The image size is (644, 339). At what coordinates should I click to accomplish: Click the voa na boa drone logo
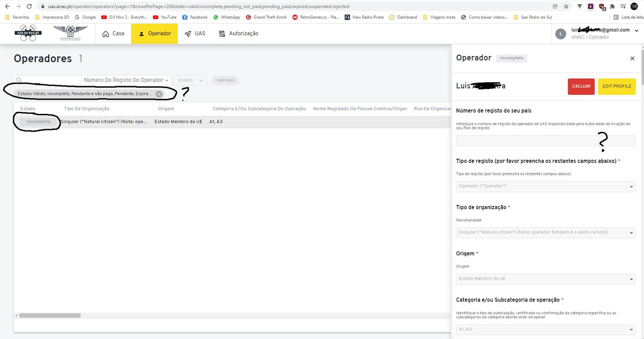click(x=28, y=33)
